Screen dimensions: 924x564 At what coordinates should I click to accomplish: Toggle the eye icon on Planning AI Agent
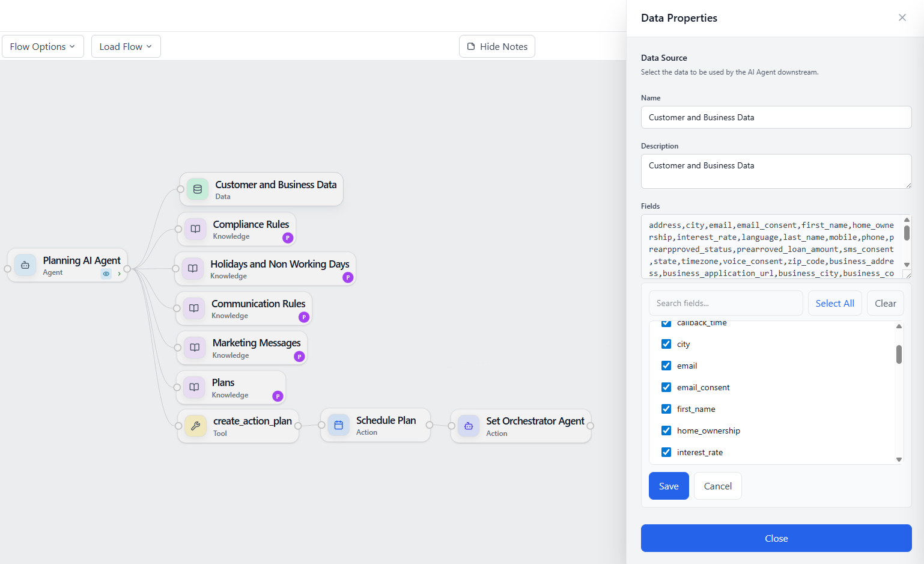click(x=106, y=274)
